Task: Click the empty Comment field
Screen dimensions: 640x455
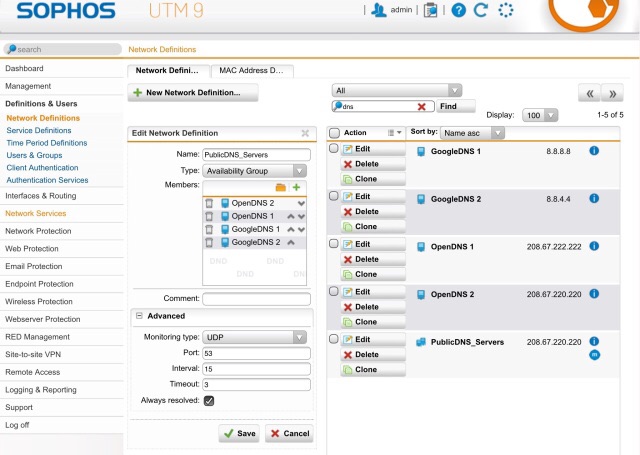Action: pos(256,299)
